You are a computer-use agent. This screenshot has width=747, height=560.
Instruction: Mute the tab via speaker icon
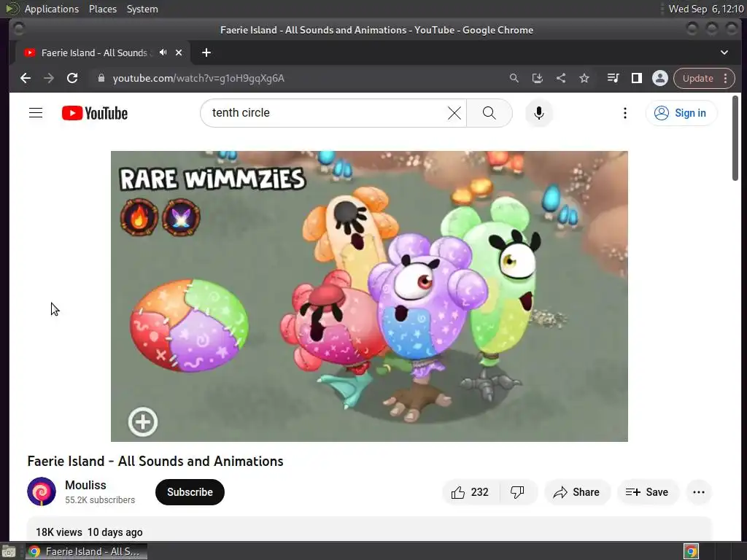point(163,52)
